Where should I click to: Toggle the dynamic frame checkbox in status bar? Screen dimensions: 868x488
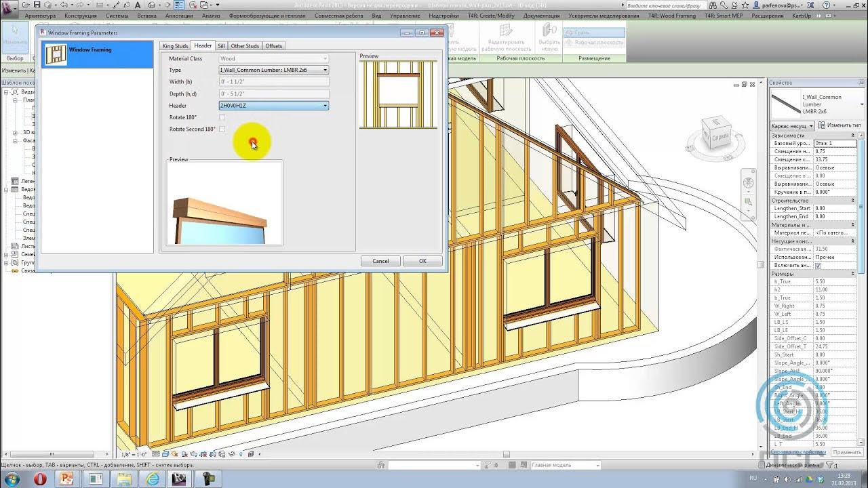(760, 465)
